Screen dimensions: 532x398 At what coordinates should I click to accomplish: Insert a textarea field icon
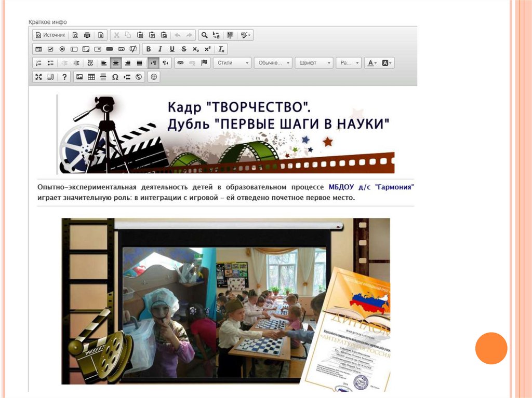[x=86, y=49]
